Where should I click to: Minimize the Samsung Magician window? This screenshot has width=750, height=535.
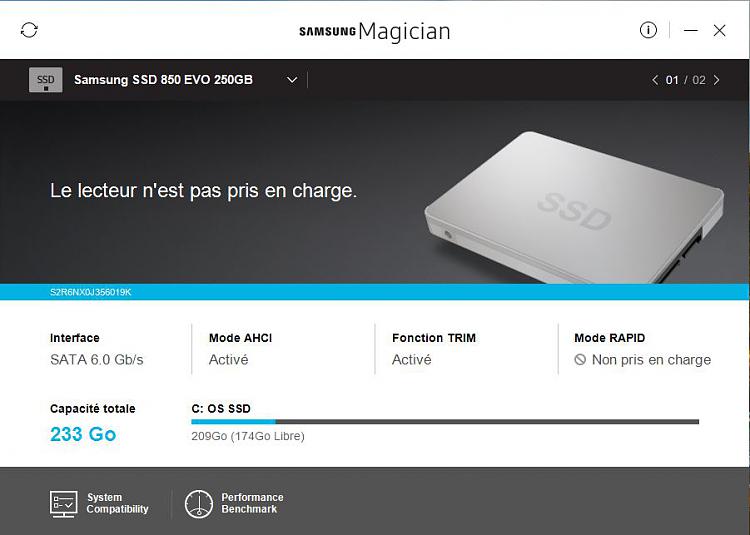[x=691, y=30]
